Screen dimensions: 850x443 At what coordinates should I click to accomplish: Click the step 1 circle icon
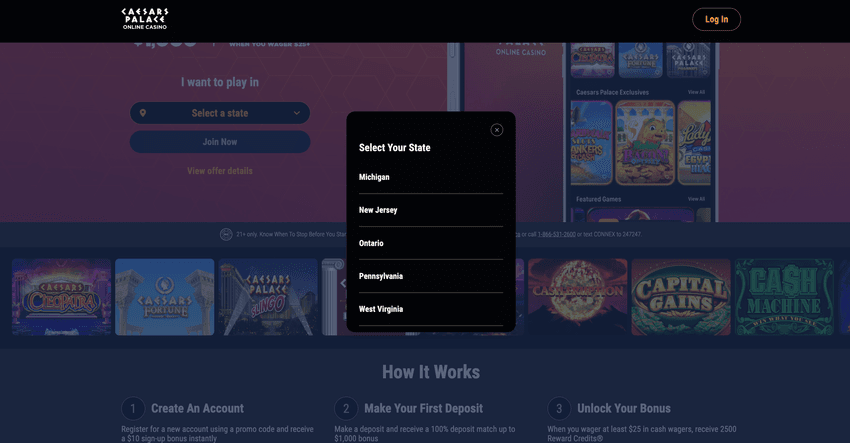click(133, 408)
